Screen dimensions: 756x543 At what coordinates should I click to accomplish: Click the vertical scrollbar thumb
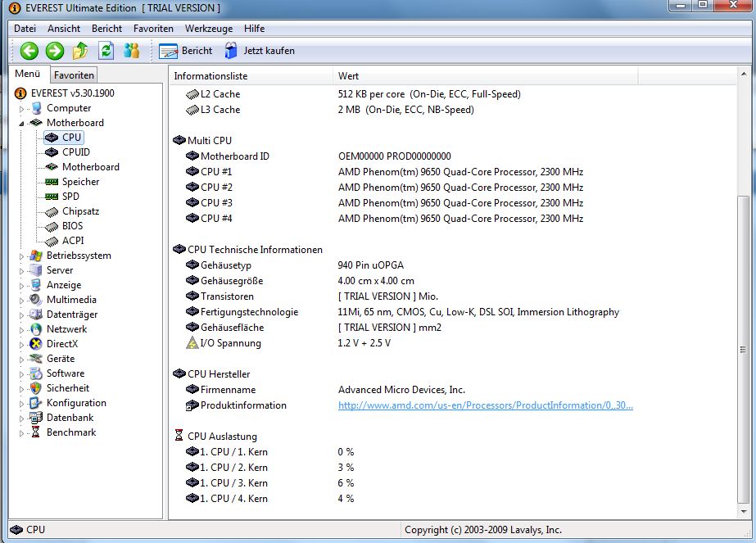coord(744,350)
